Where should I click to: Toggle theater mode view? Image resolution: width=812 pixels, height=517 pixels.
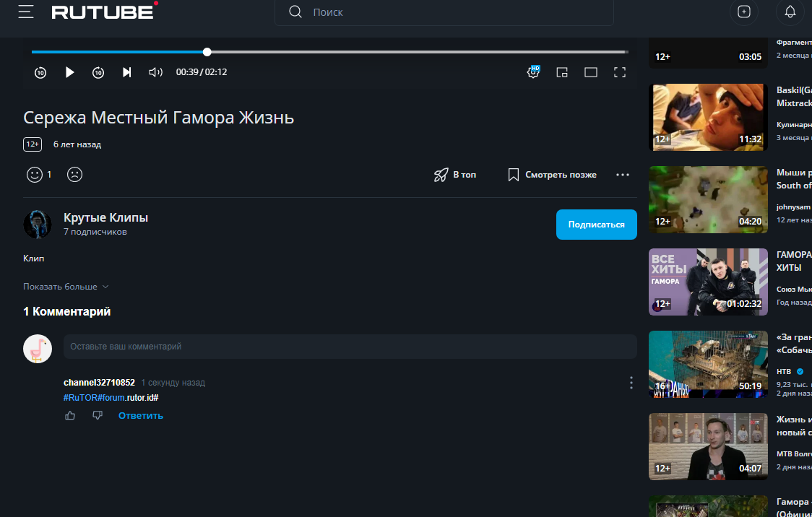click(591, 72)
